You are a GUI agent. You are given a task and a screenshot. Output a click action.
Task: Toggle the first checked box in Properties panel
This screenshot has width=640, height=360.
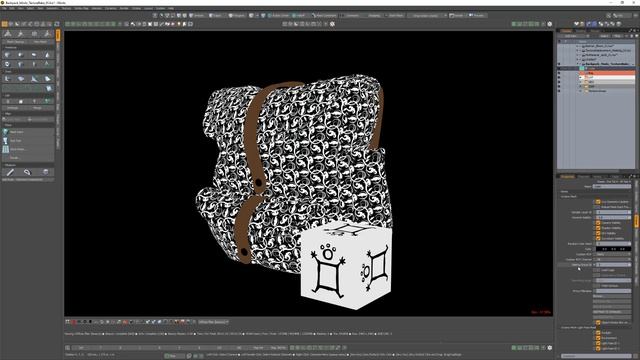click(x=598, y=202)
